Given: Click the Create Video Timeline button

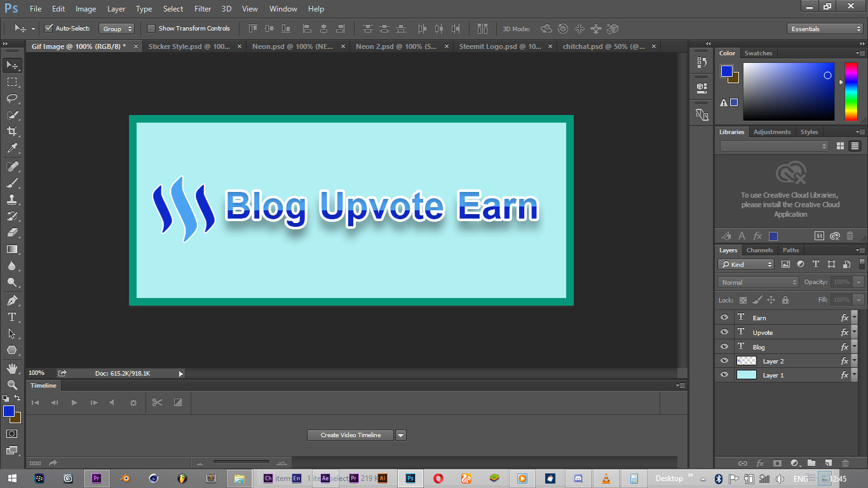Looking at the screenshot, I should (351, 435).
